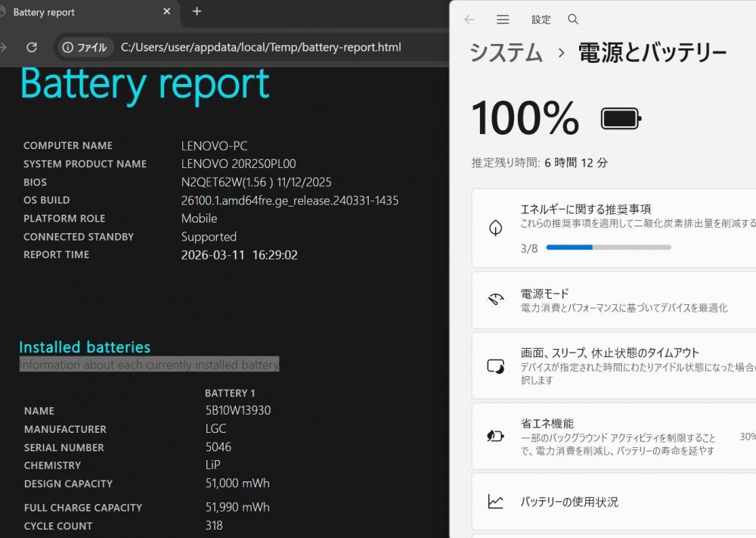Open the Settings hamburger navigation menu

[x=503, y=20]
